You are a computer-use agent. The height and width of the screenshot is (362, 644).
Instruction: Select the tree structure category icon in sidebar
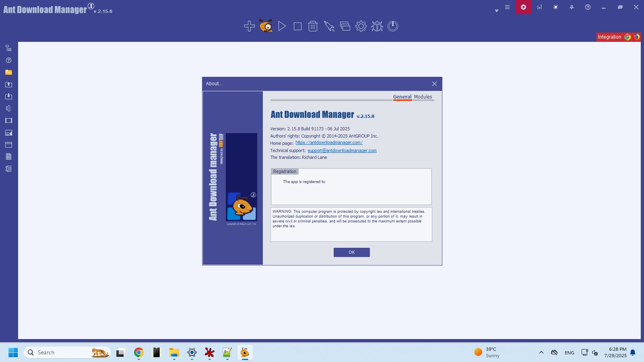[8, 48]
